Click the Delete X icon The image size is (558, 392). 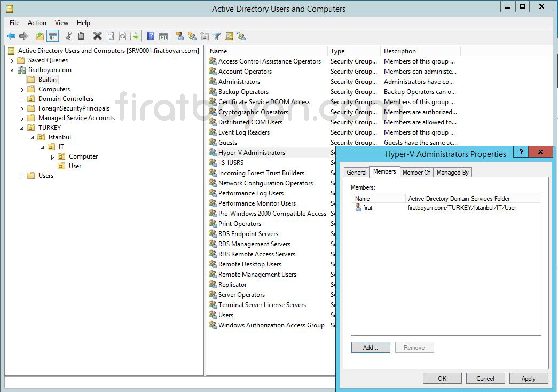97,36
